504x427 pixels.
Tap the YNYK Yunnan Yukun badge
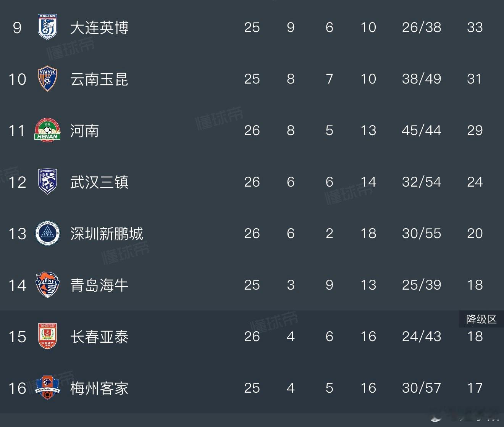[x=47, y=79]
